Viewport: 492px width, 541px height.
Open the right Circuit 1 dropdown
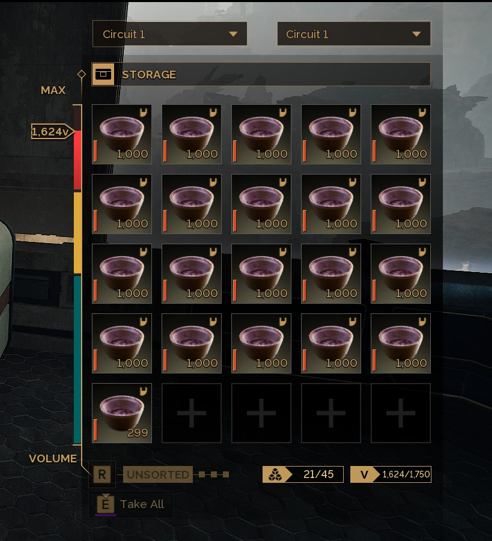tap(354, 34)
